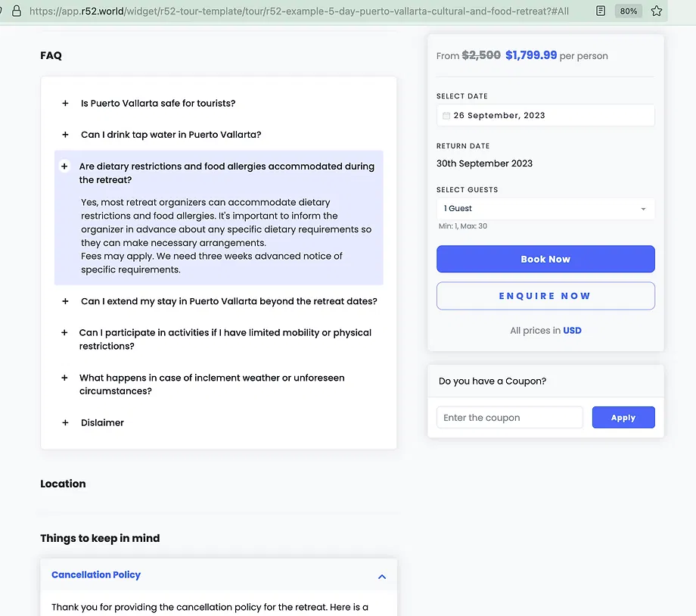The image size is (696, 616).
Task: Open reader view icon in address bar
Action: point(601,11)
